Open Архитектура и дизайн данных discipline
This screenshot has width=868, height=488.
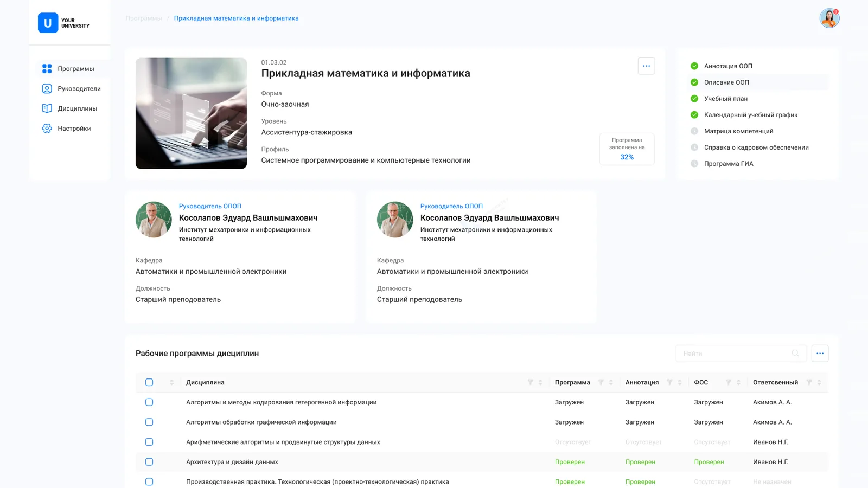point(232,462)
